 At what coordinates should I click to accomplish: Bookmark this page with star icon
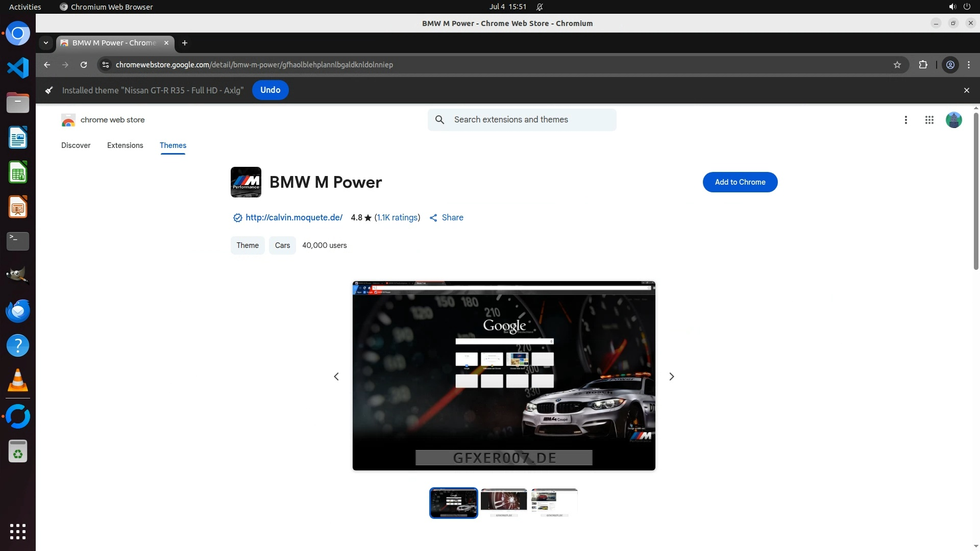tap(897, 65)
